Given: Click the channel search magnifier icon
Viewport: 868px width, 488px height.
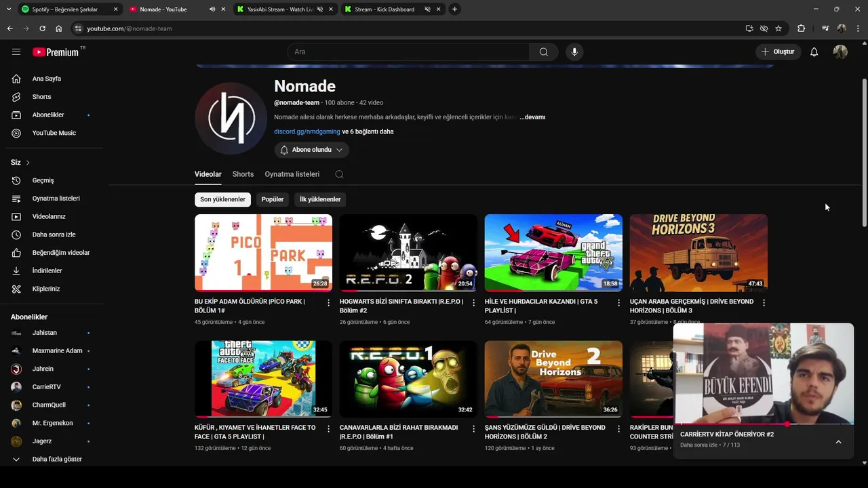Looking at the screenshot, I should tap(339, 174).
